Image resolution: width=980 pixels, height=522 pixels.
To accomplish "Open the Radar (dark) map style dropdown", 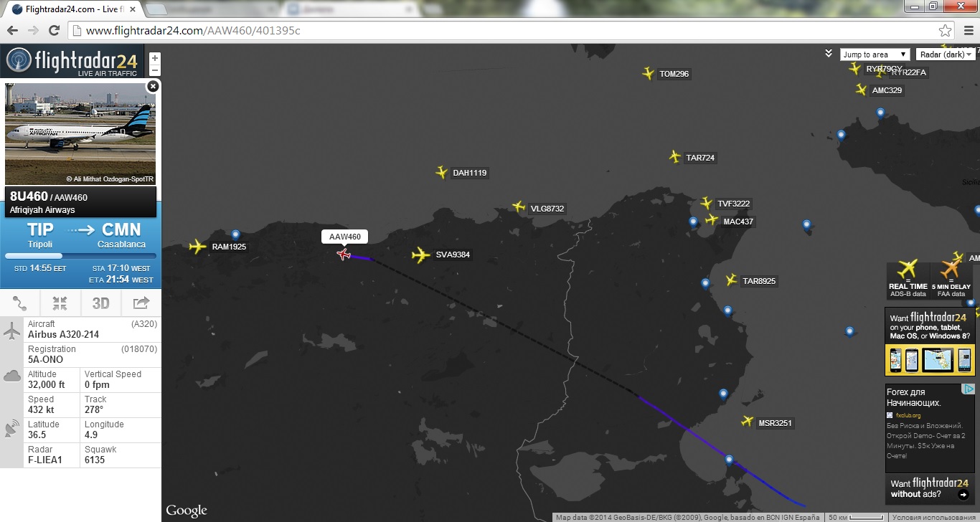I will click(x=946, y=54).
